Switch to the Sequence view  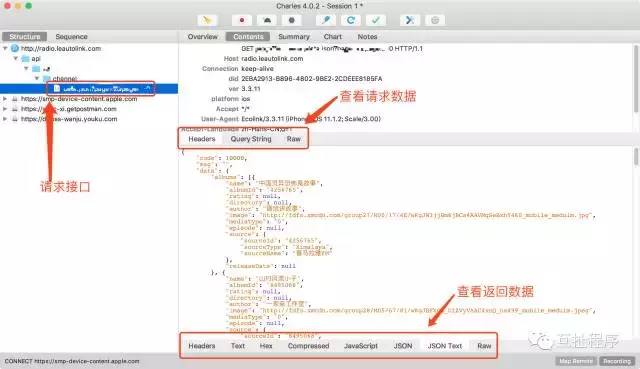point(71,36)
